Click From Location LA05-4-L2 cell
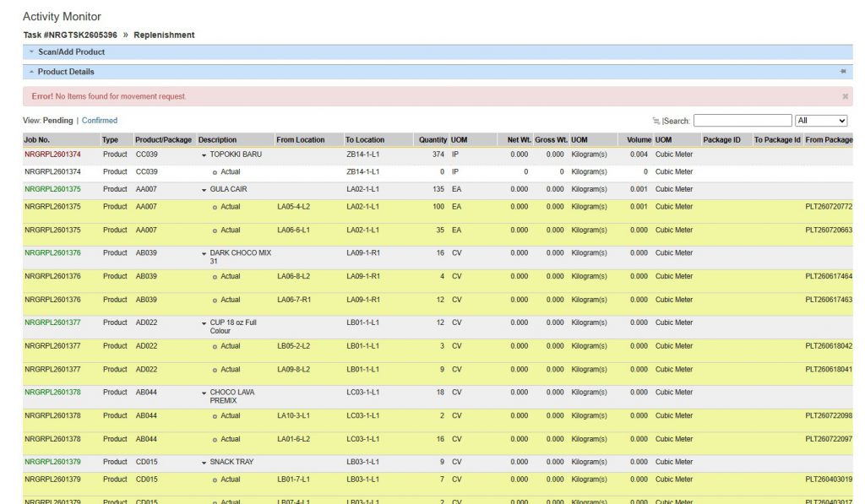This screenshot has width=865, height=504. pyautogui.click(x=293, y=207)
